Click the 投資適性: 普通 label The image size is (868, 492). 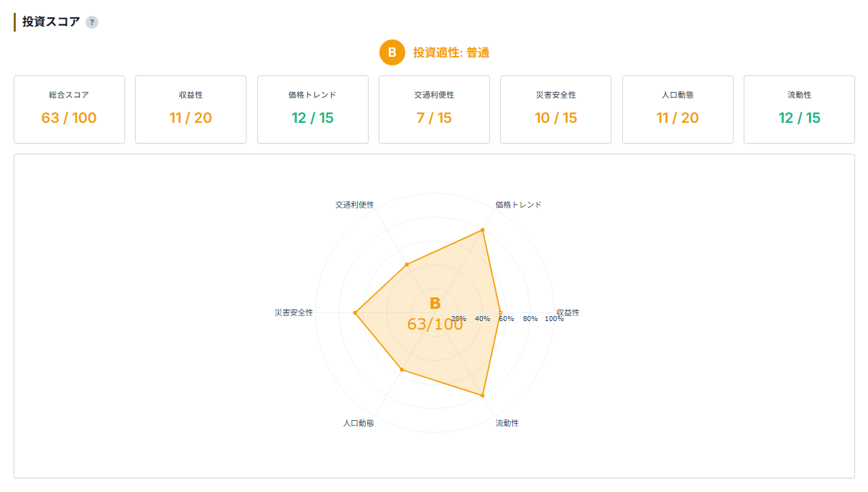click(451, 52)
